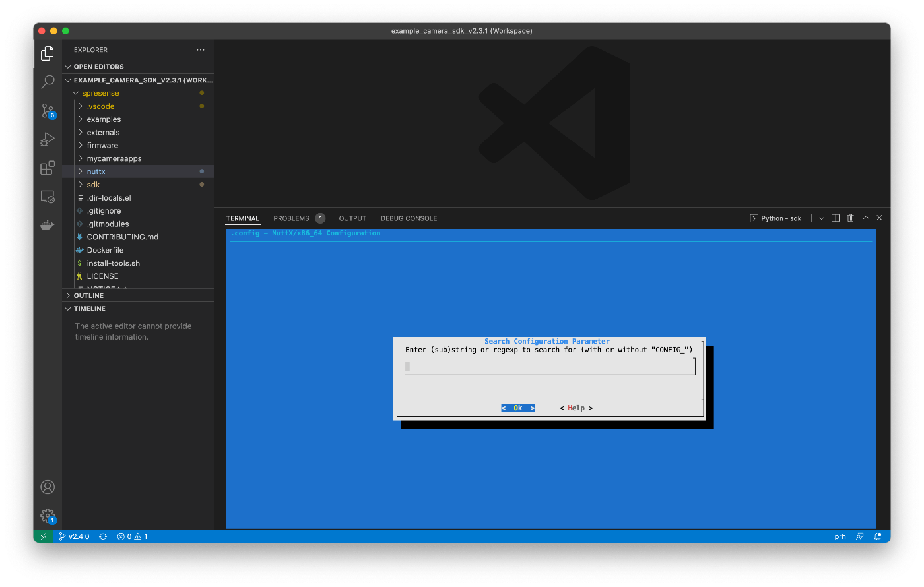This screenshot has height=587, width=924.
Task: Collapse the OPEN EDITORS section
Action: tap(139, 67)
